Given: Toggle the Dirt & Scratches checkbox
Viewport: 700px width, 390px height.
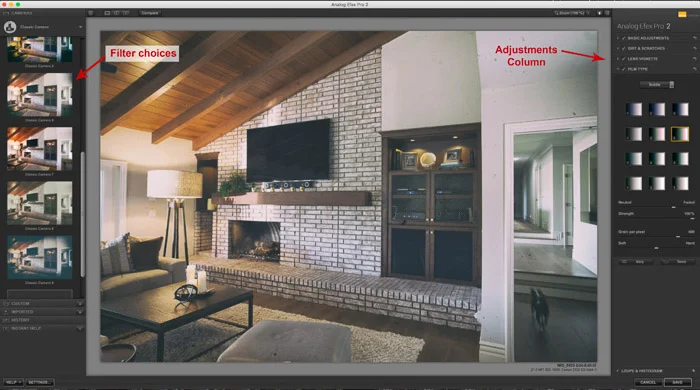Looking at the screenshot, I should [624, 49].
